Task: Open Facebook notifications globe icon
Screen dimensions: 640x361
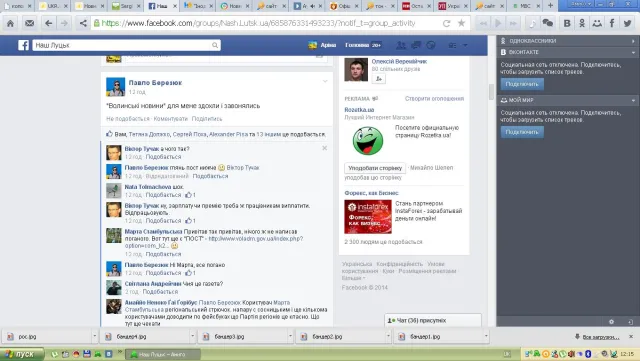Action: (x=431, y=45)
